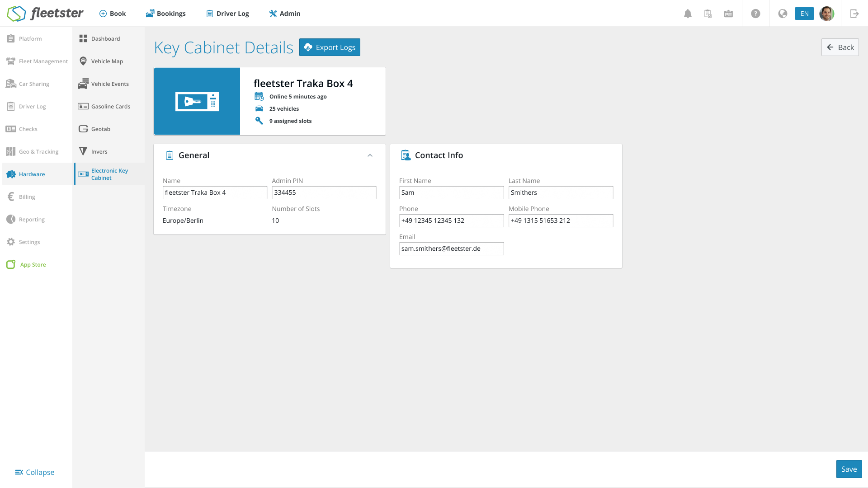Click the fleetster logo

[x=45, y=14]
